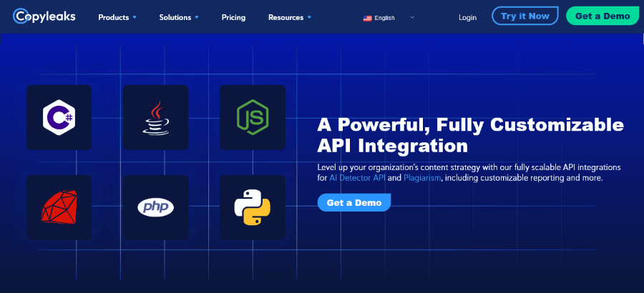Open the Resources menu
644x293 pixels.
(x=290, y=18)
